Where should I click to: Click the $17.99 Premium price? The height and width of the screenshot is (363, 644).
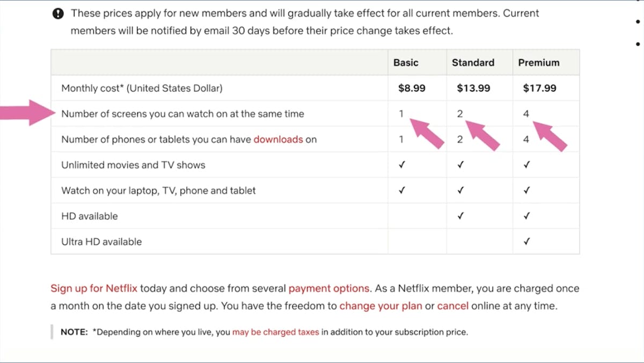pyautogui.click(x=539, y=88)
